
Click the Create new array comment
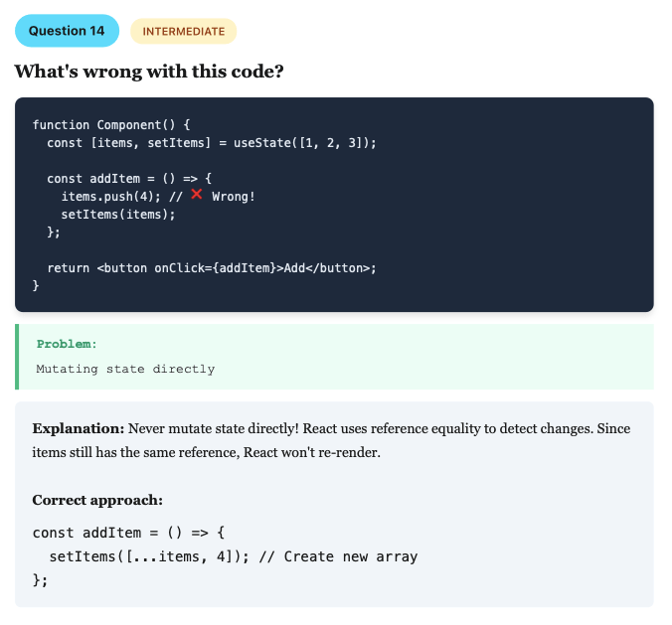338,556
